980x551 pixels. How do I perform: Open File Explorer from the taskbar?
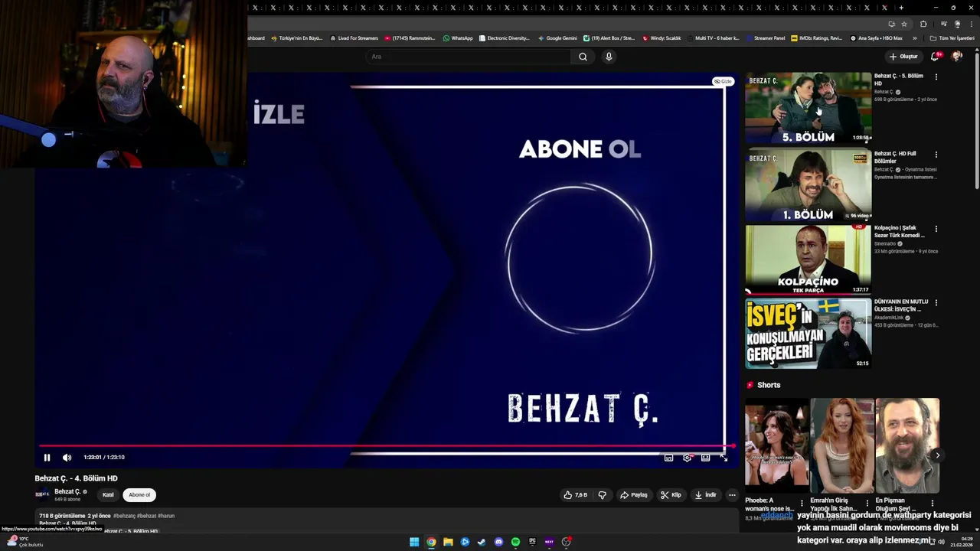pyautogui.click(x=448, y=542)
